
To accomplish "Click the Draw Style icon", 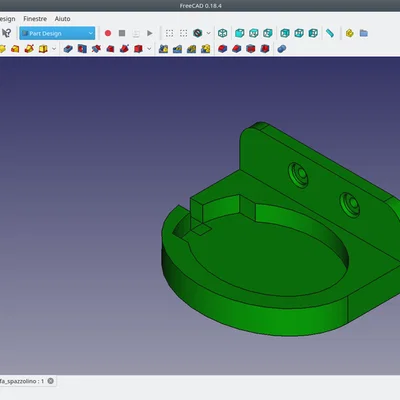I will (x=198, y=33).
